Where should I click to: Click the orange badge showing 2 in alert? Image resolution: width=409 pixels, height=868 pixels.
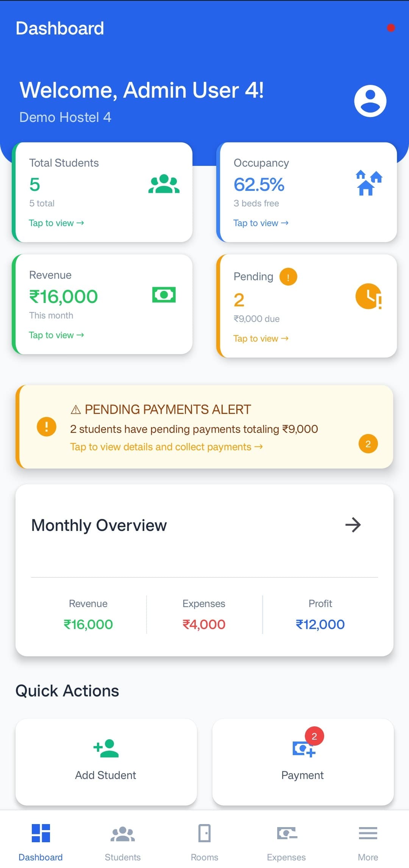(x=367, y=443)
